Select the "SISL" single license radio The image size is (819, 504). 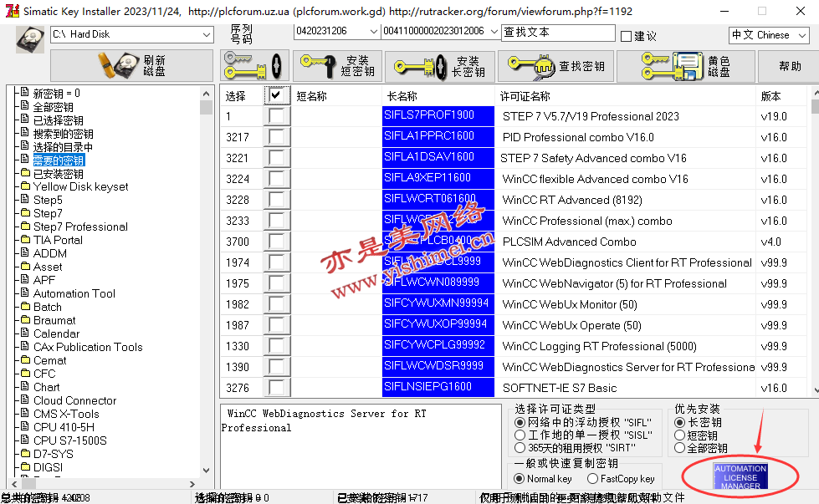pyautogui.click(x=520, y=435)
